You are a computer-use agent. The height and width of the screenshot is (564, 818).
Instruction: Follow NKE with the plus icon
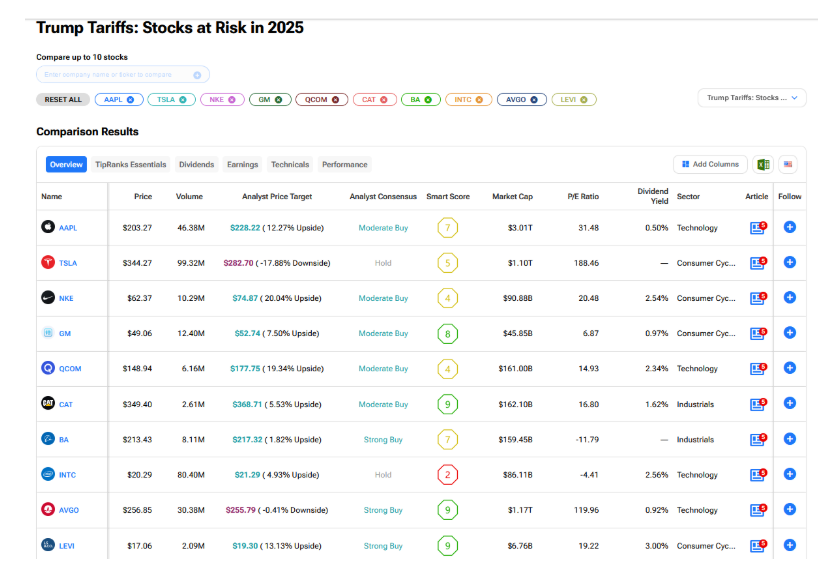(790, 297)
